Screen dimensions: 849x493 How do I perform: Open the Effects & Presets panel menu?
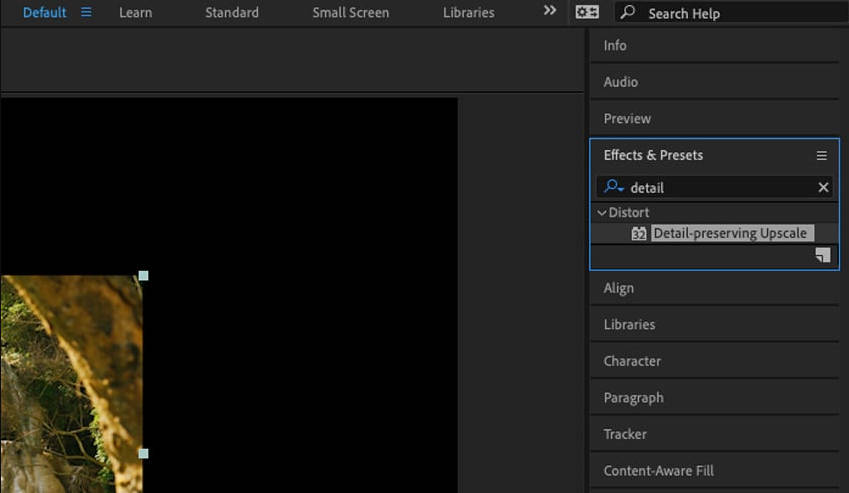point(821,156)
